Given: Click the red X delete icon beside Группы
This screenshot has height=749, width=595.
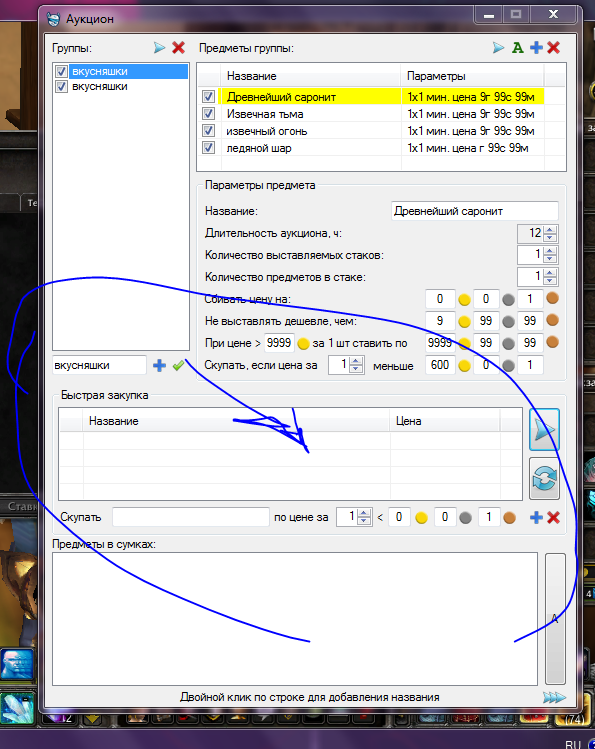Looking at the screenshot, I should point(178,47).
